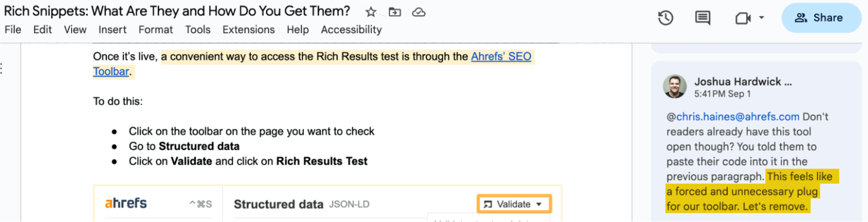Screen dimensions: 868x222
Task: Open the Extensions menu
Action: [248, 30]
